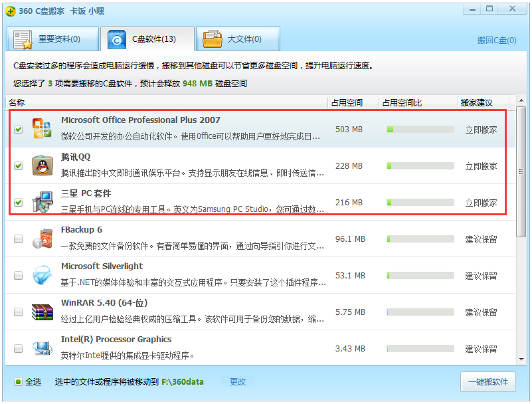Click 三星 PC 套件 space usage bar
Screen dimensions: 532x404
pyautogui.click(x=420, y=203)
